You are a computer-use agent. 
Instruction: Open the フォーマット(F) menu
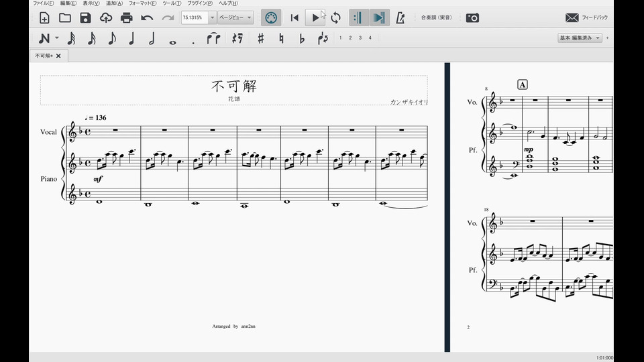click(142, 3)
